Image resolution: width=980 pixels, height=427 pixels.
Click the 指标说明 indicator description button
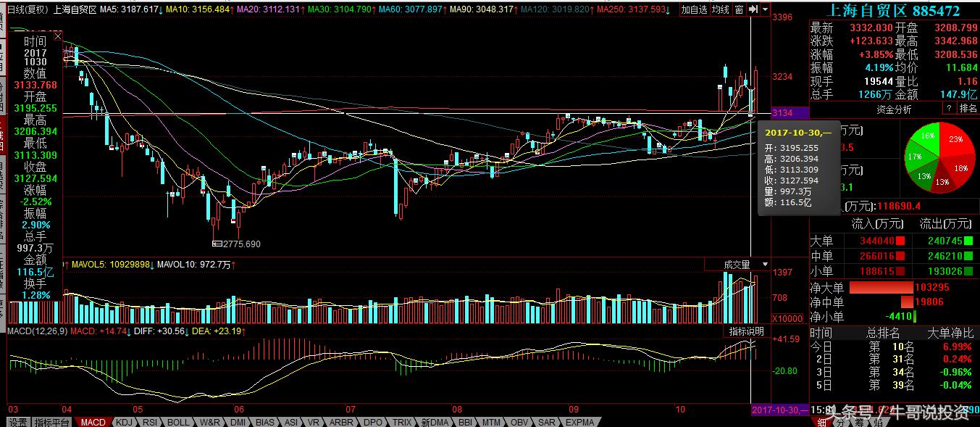pos(746,331)
